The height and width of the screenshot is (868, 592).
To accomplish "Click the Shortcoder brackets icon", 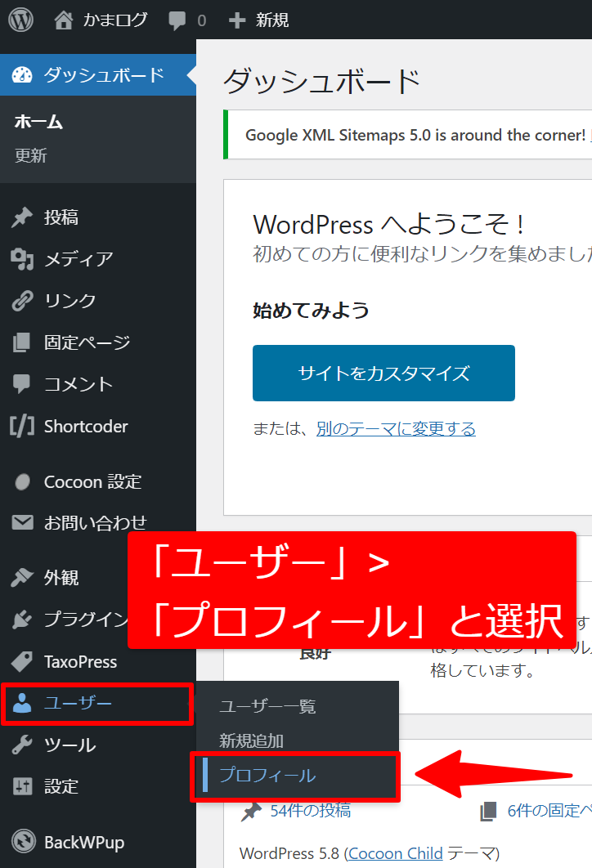I will 22,427.
